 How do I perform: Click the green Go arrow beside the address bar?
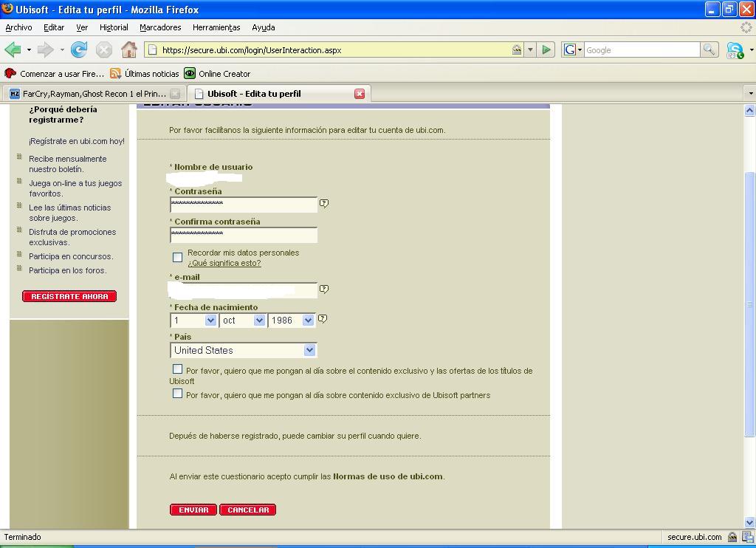click(x=546, y=49)
